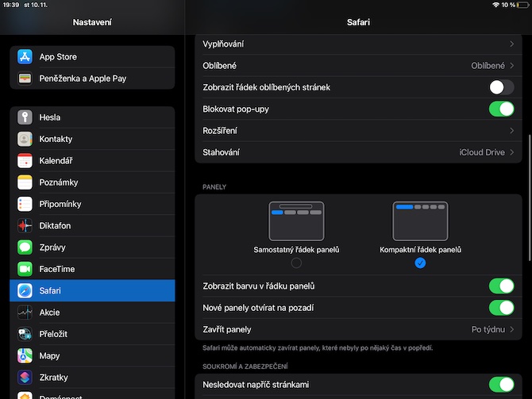Open the Rozšíření settings row
Image resolution: width=532 pixels, height=399 pixels.
point(358,131)
